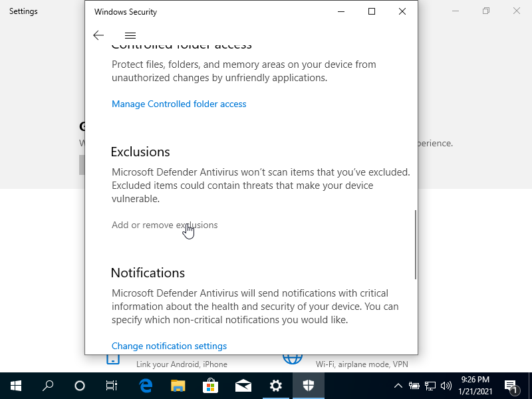Switch to Settings app on taskbar
This screenshot has height=399, width=532.
tap(276, 386)
